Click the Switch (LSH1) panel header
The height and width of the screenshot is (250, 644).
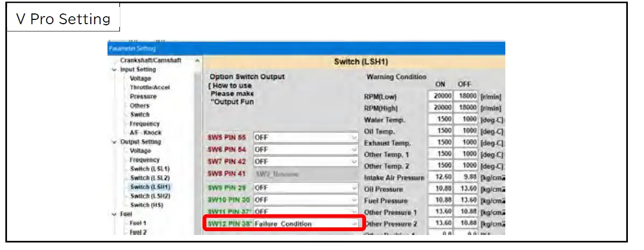point(355,62)
